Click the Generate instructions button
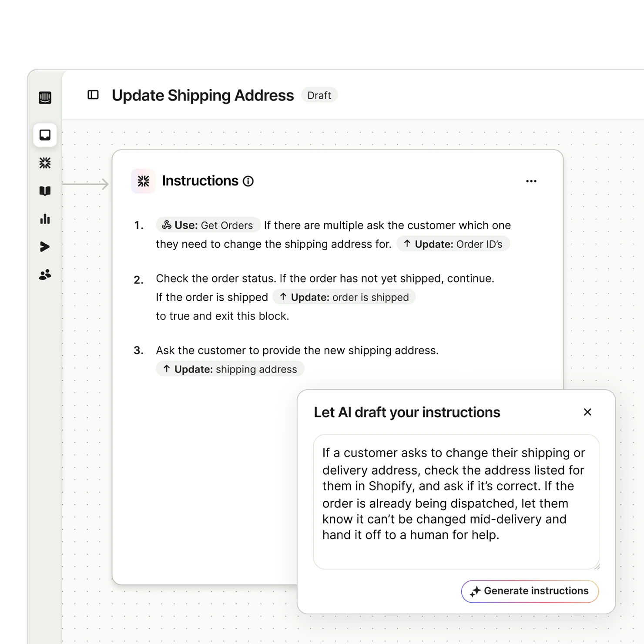The height and width of the screenshot is (644, 644). tap(530, 591)
